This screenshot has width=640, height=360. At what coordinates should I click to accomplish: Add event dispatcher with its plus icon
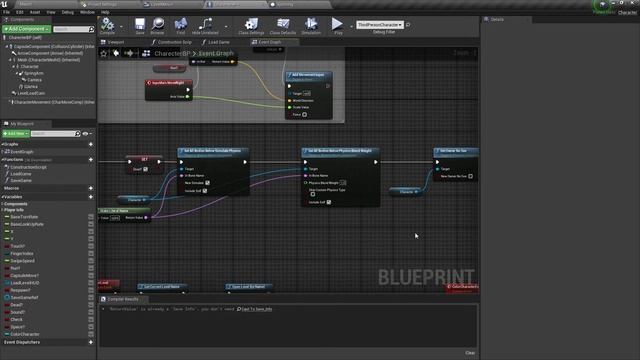(91, 342)
